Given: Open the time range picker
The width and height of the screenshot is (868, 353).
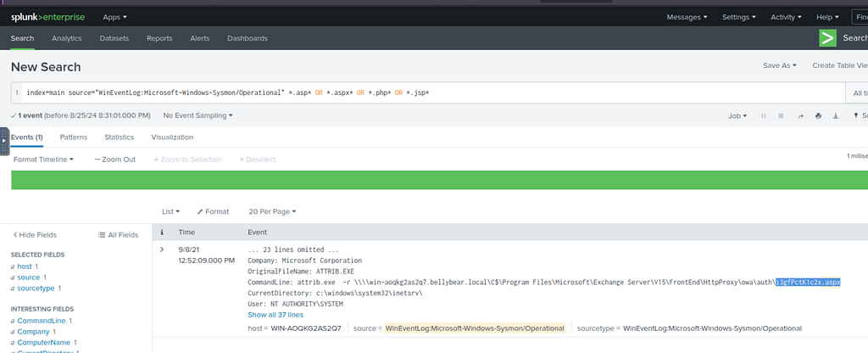Looking at the screenshot, I should tap(857, 93).
